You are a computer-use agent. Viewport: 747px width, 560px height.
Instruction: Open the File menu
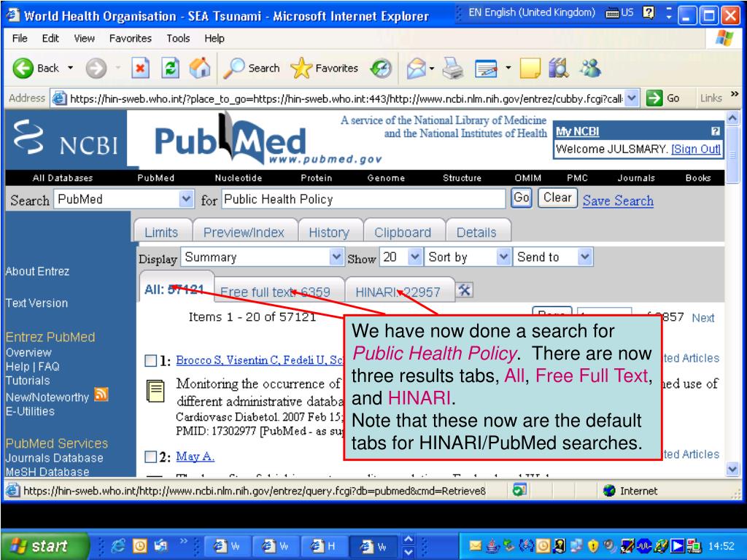coord(20,39)
